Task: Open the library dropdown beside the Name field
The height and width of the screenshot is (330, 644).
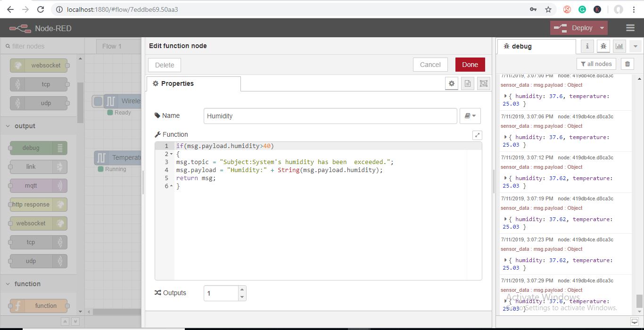Action: coord(470,116)
